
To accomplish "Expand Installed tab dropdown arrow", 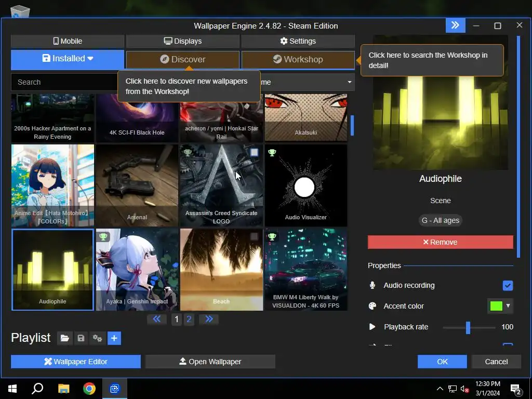I will [90, 58].
